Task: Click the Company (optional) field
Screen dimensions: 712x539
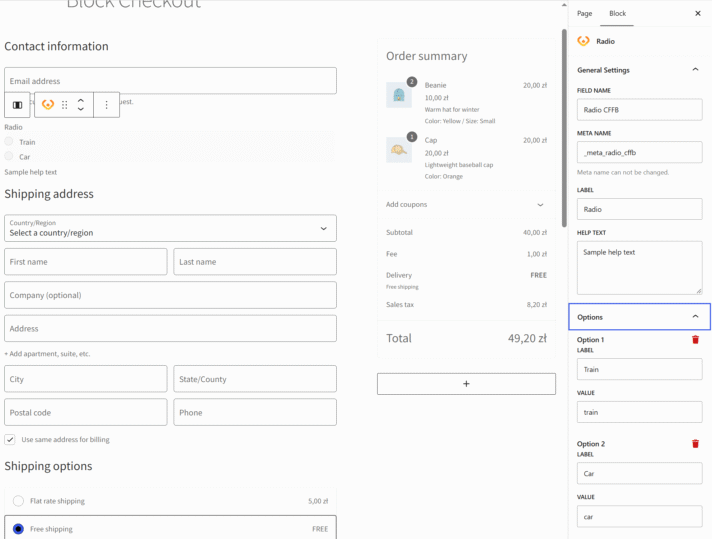Action: point(170,295)
